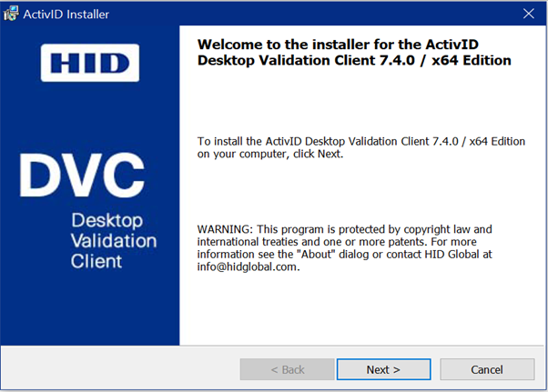Click empty blue area below HID logo
The height and width of the screenshot is (392, 548).
[90, 116]
